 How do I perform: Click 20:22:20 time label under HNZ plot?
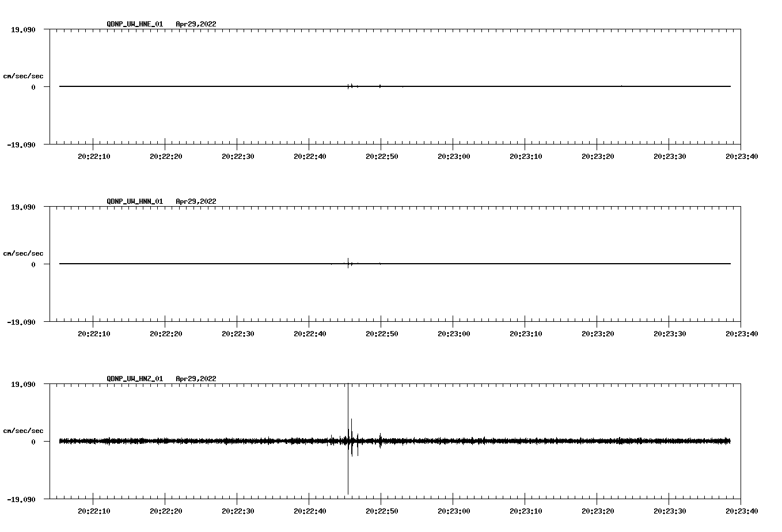(166, 511)
